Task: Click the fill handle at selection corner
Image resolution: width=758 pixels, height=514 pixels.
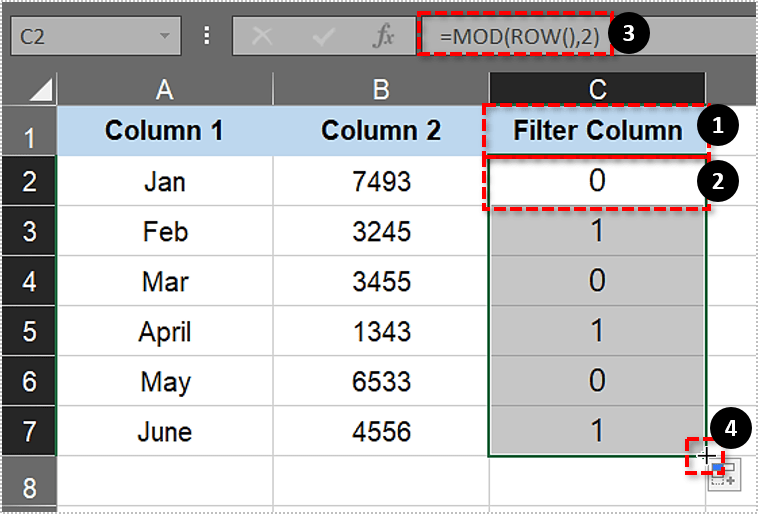Action: [x=706, y=457]
